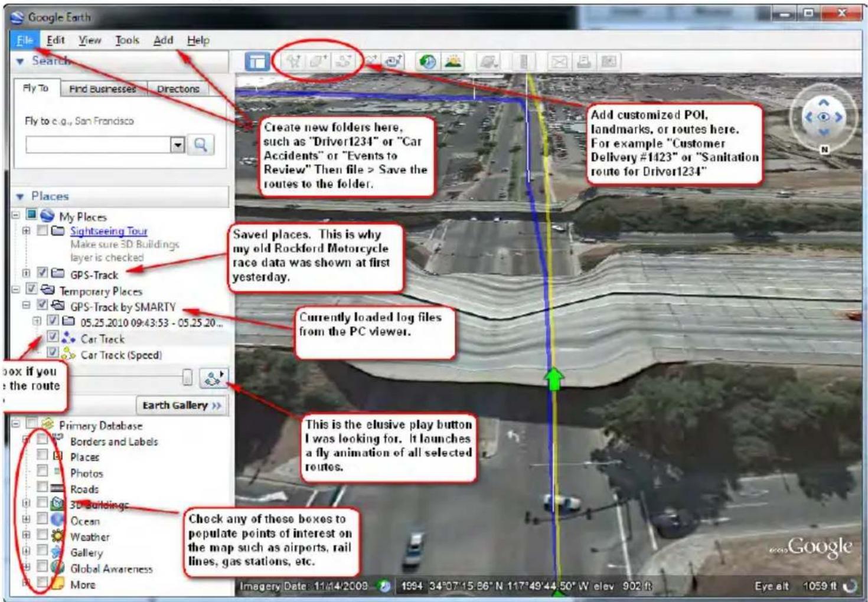Click the look-joystick eye control
This screenshot has width=868, height=602.
coord(823,117)
